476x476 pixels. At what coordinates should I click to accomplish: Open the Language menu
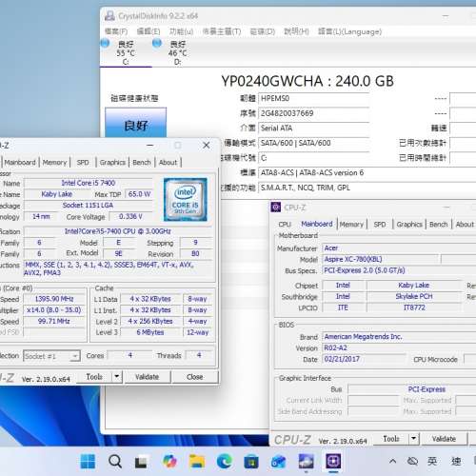coord(349,31)
